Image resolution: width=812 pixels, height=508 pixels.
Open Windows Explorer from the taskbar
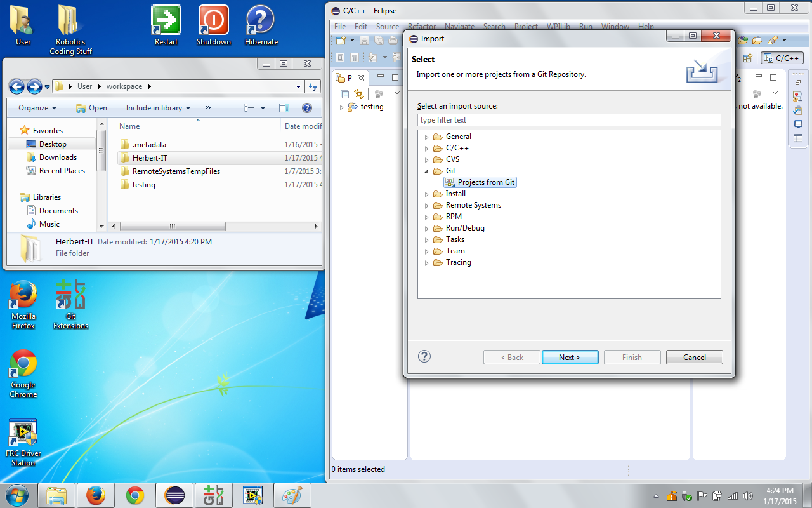click(x=56, y=495)
